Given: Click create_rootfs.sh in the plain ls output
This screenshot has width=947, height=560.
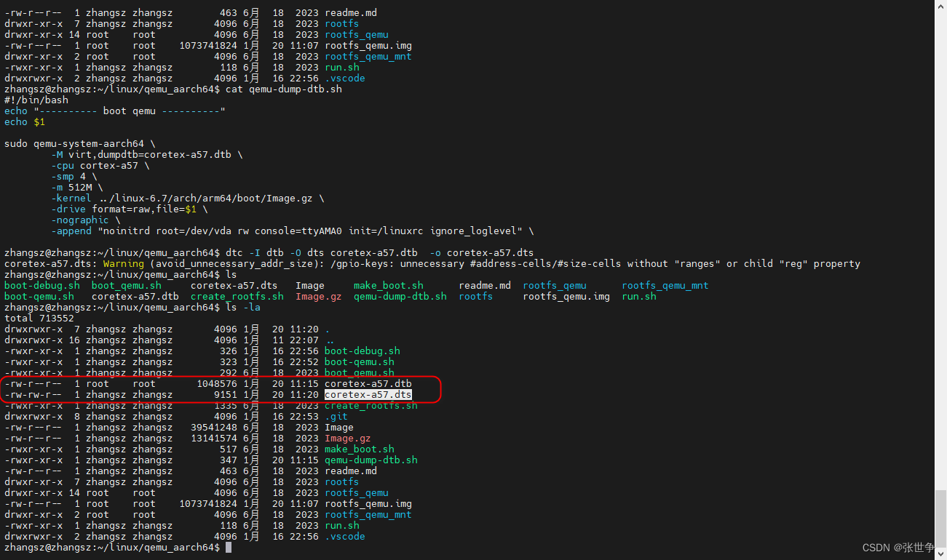Looking at the screenshot, I should [237, 296].
